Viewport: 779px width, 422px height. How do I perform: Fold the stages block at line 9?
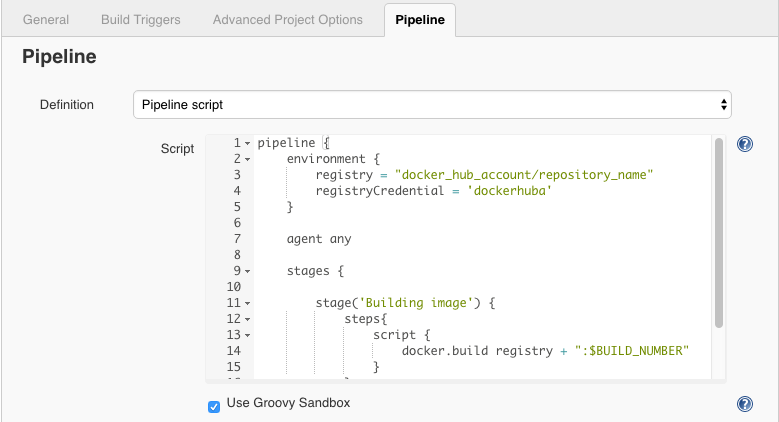(248, 271)
